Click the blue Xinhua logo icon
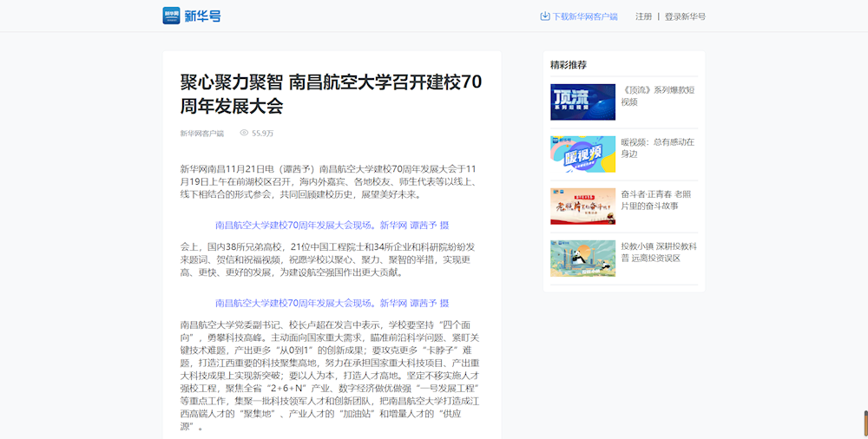 pyautogui.click(x=171, y=16)
